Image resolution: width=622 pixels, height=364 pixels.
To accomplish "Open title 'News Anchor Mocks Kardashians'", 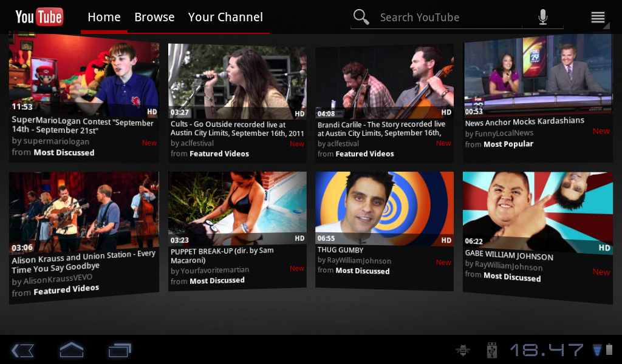I will pos(524,121).
